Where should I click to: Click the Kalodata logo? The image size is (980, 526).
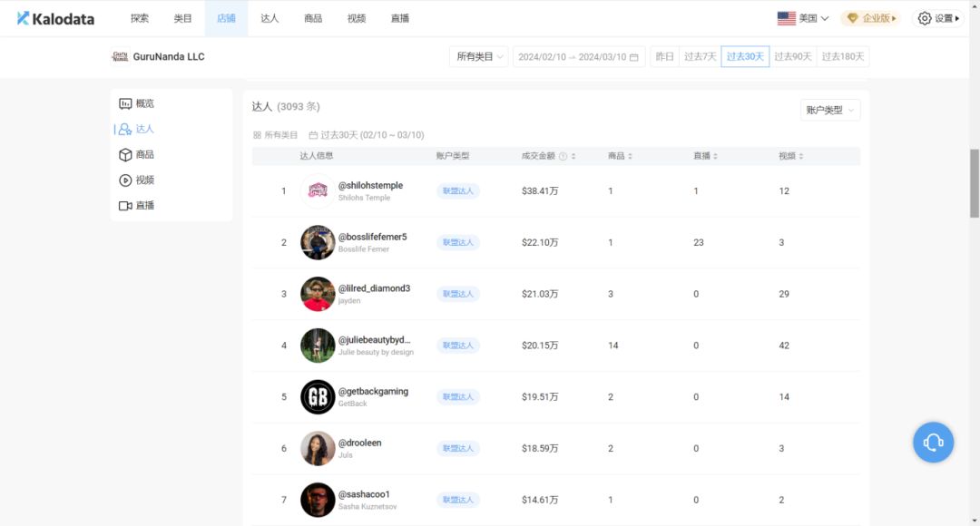coord(55,19)
